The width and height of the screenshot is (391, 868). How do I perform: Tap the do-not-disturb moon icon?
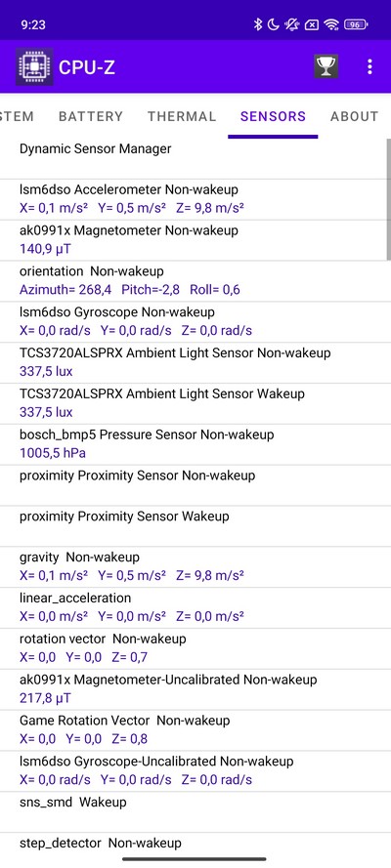point(273,24)
